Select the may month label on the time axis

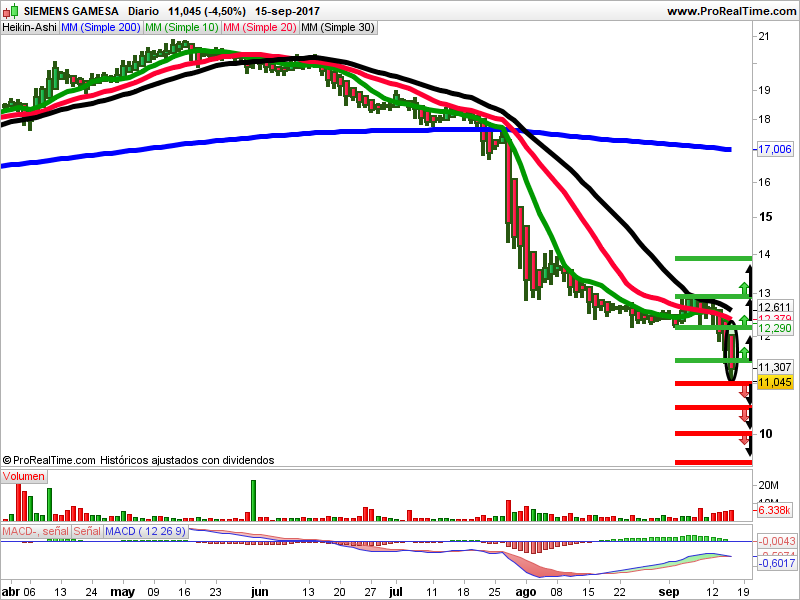tap(122, 592)
